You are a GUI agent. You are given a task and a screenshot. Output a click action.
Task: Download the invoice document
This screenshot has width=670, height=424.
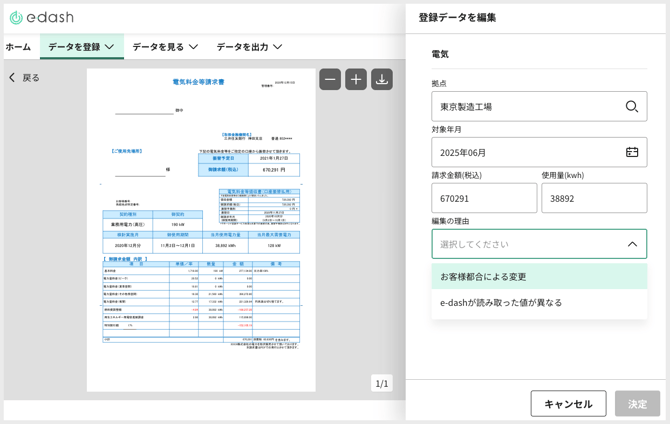[382, 80]
